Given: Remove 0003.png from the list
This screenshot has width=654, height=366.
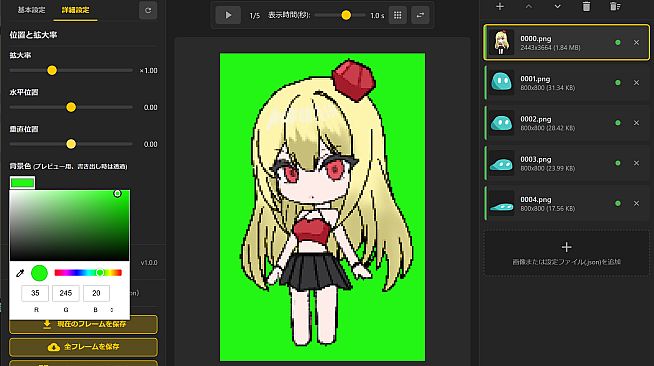Looking at the screenshot, I should (636, 163).
